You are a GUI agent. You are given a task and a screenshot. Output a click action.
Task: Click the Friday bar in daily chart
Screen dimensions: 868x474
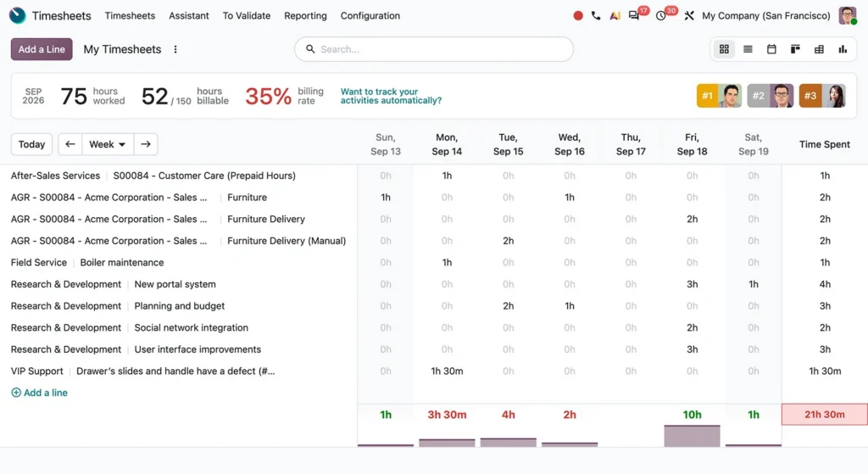pos(692,436)
